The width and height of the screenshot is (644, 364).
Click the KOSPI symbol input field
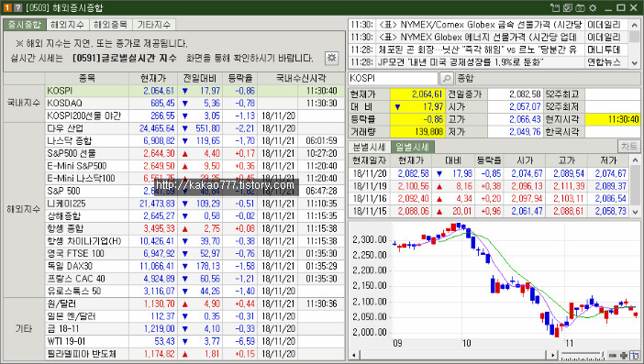click(393, 78)
